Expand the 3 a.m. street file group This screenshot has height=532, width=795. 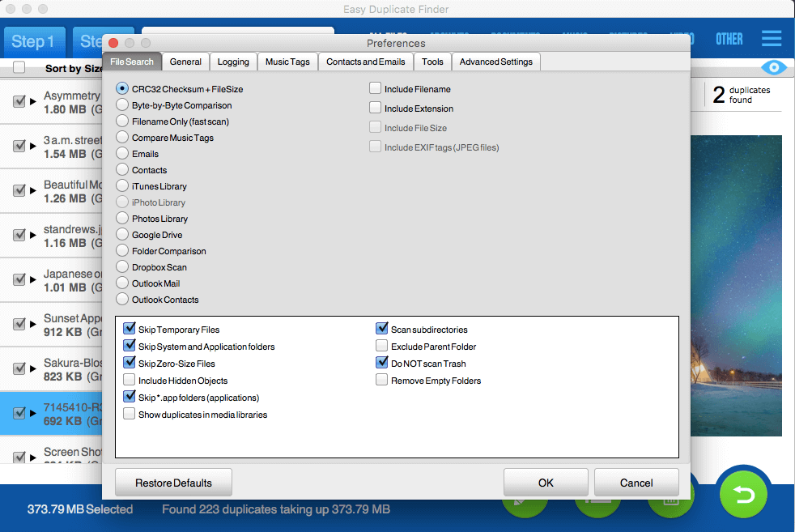click(x=33, y=146)
